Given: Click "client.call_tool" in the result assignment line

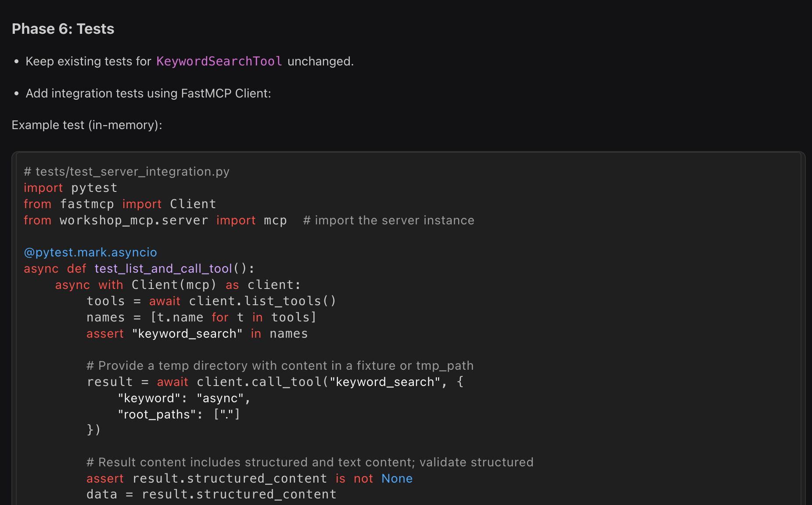Looking at the screenshot, I should coord(259,382).
